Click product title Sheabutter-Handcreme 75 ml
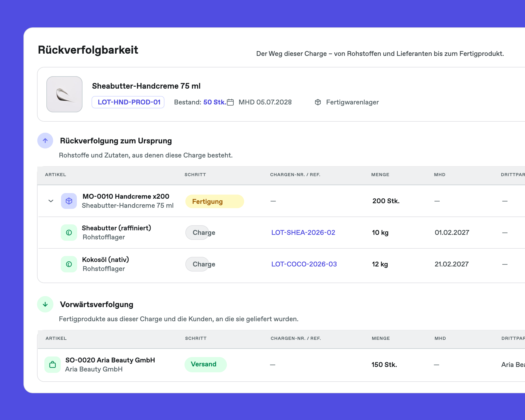This screenshot has width=525, height=420. click(x=146, y=86)
